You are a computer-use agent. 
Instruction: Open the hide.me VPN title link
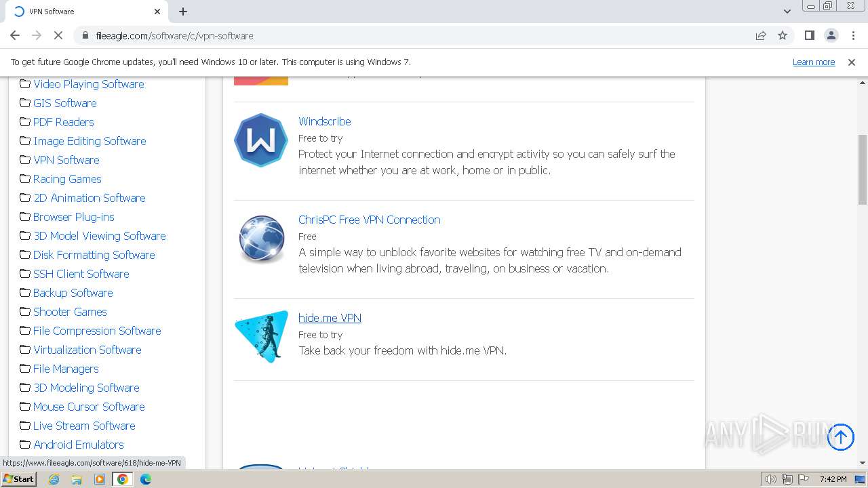coord(330,318)
